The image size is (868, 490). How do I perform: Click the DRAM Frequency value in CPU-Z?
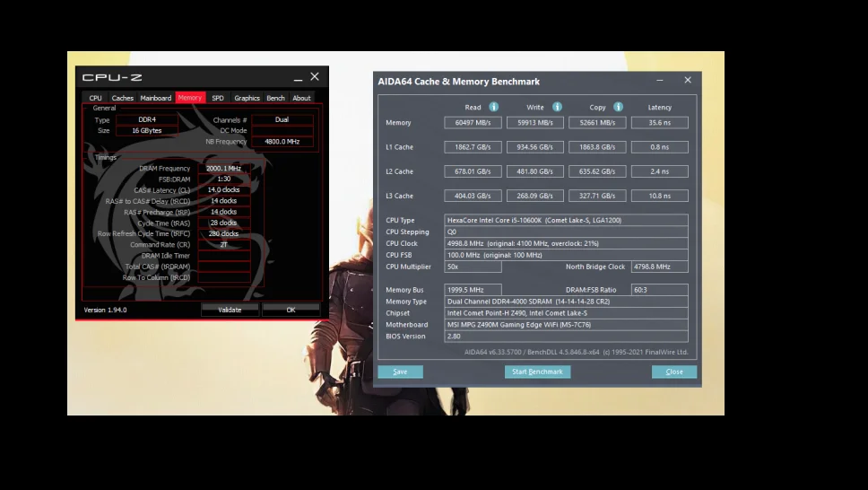pos(223,169)
